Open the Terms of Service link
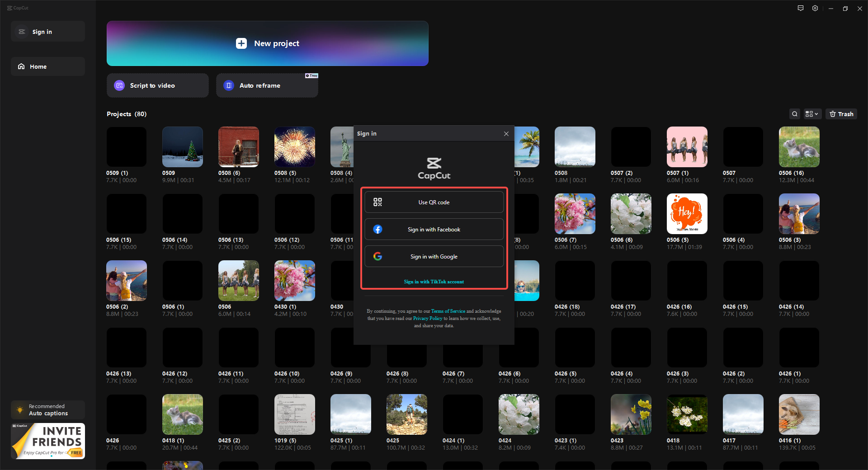The image size is (868, 470). click(448, 311)
